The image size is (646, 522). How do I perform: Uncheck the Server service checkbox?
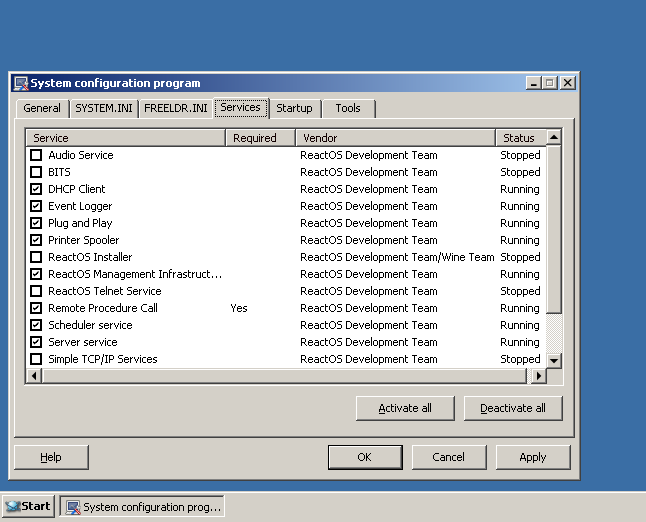[36, 342]
